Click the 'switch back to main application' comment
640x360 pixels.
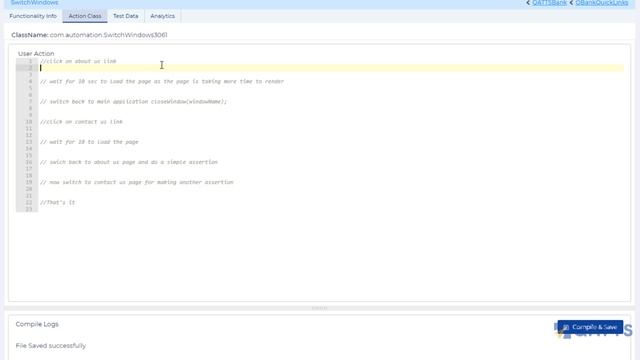133,102
